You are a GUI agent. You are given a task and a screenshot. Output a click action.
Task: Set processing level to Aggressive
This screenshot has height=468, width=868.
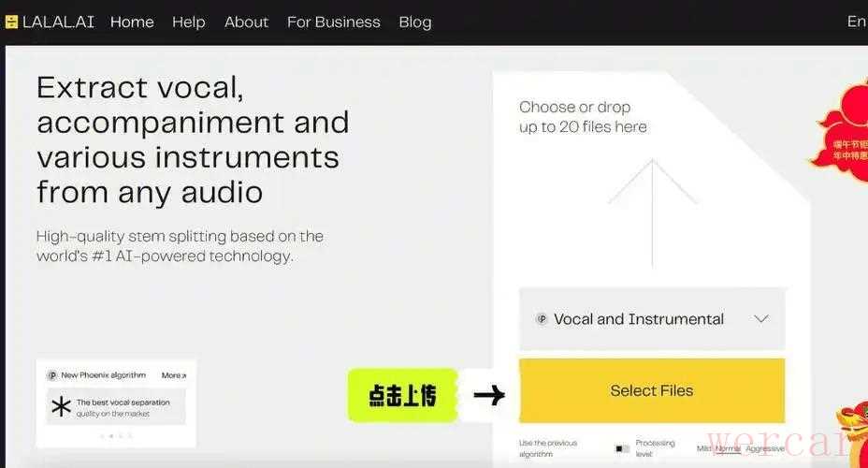click(765, 448)
